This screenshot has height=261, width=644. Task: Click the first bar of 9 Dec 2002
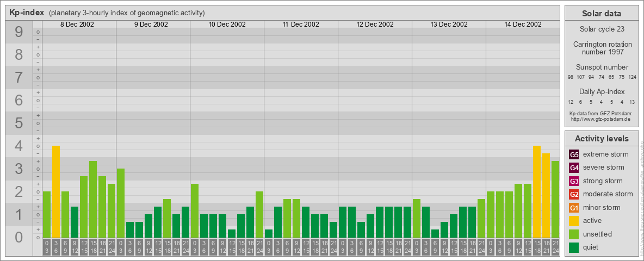pyautogui.click(x=121, y=203)
